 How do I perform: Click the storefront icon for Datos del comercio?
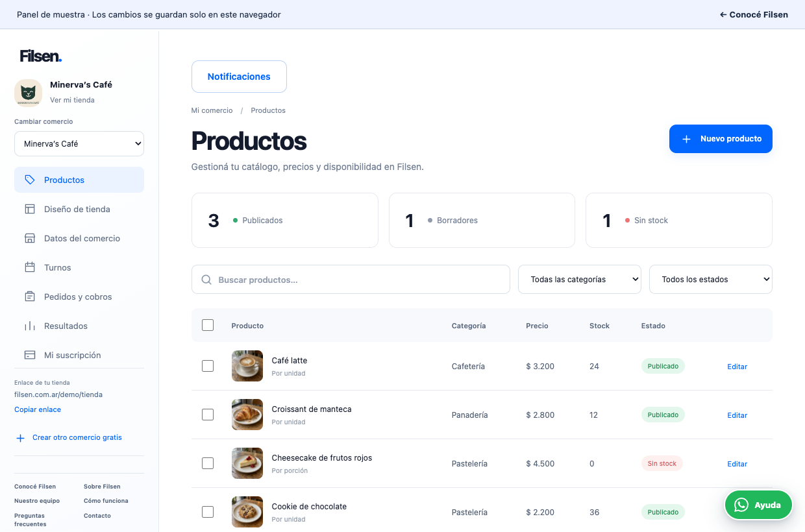(30, 238)
